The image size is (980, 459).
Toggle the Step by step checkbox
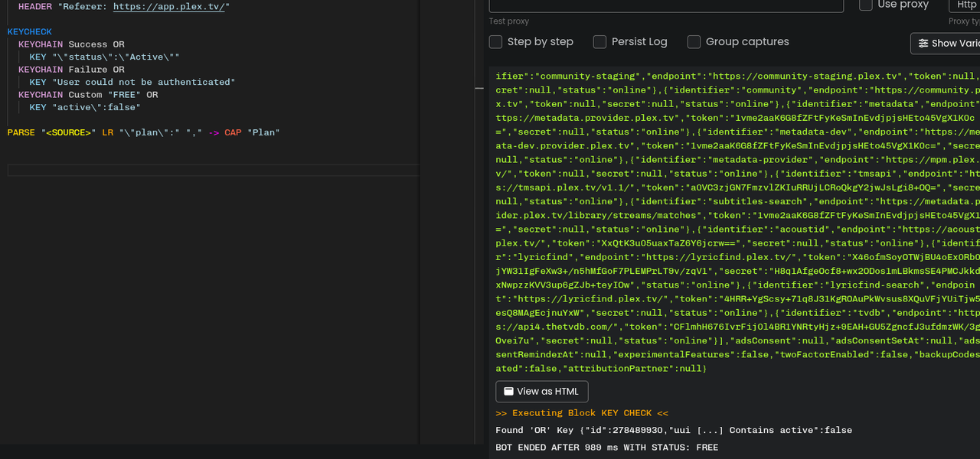[x=496, y=42]
